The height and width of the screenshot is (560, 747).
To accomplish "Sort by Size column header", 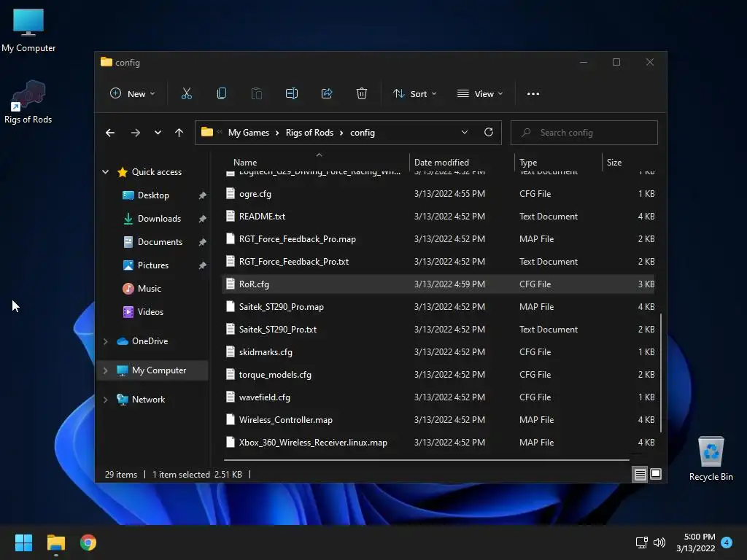I will tap(630, 162).
